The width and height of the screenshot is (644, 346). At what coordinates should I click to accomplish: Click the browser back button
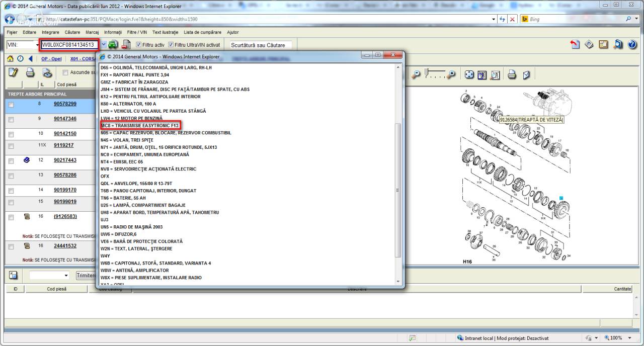(10, 19)
